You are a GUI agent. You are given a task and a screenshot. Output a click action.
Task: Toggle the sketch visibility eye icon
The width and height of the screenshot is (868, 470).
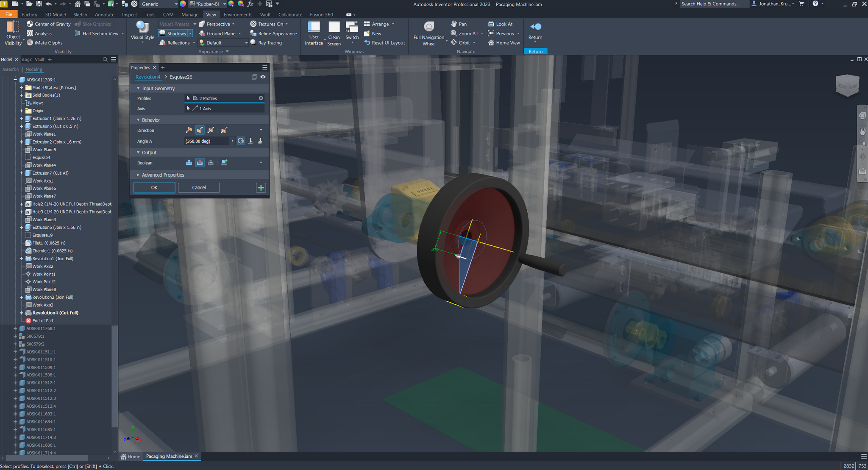tap(263, 77)
